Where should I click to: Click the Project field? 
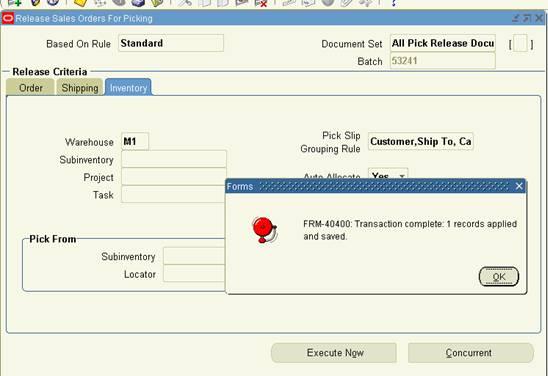coord(174,177)
